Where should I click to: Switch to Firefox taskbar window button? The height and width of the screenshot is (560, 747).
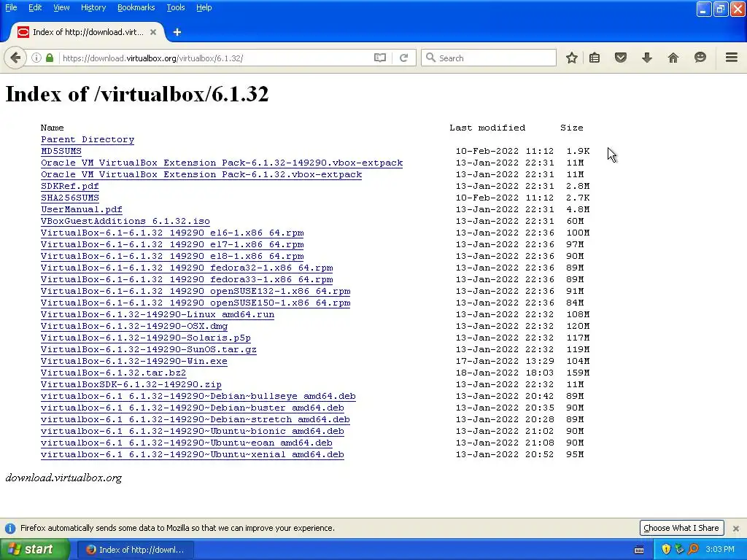coord(135,550)
